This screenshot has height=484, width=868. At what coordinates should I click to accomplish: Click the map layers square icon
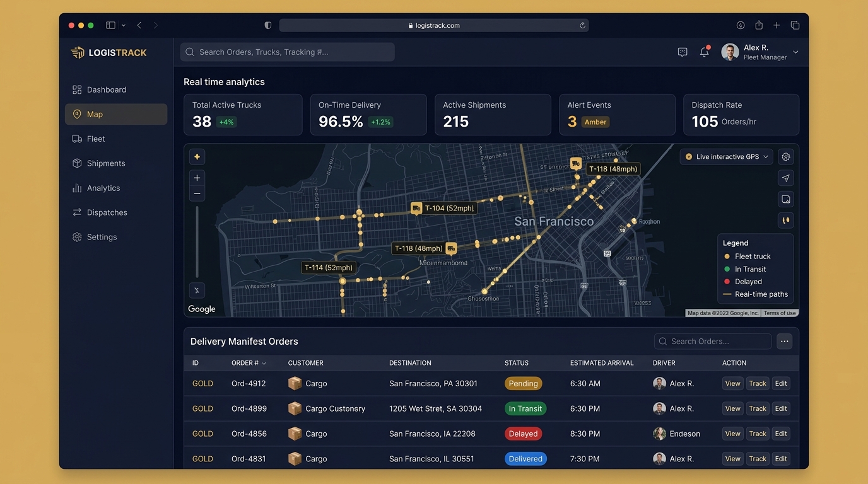[x=786, y=199]
